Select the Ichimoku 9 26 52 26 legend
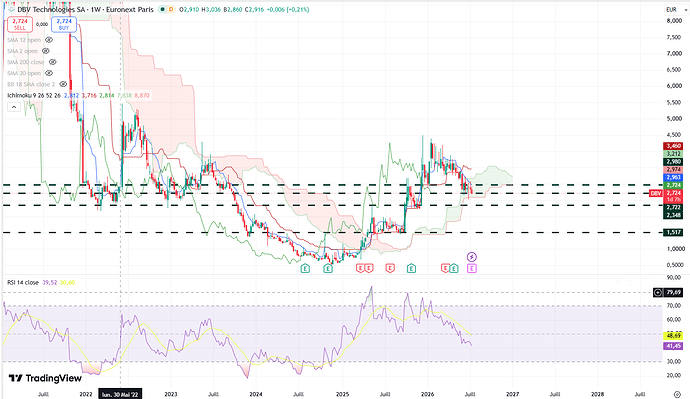Image resolution: width=690 pixels, height=399 pixels. [34, 95]
